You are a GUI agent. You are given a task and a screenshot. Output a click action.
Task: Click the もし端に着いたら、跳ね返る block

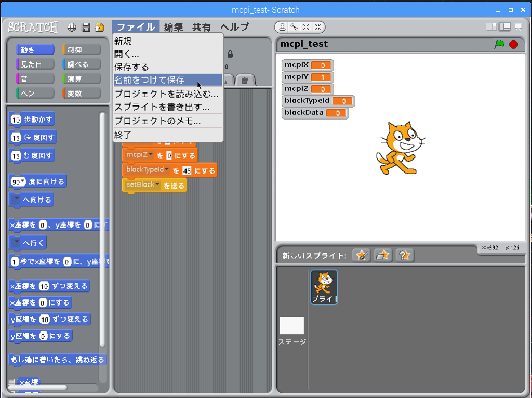coord(57,360)
